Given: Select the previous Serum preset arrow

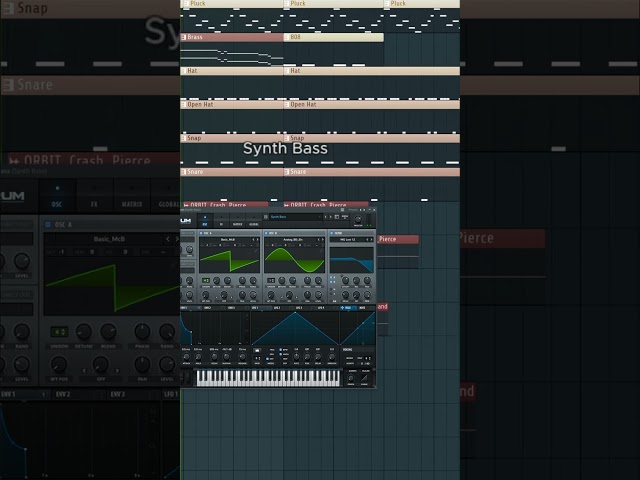Looking at the screenshot, I should click(x=326, y=217).
